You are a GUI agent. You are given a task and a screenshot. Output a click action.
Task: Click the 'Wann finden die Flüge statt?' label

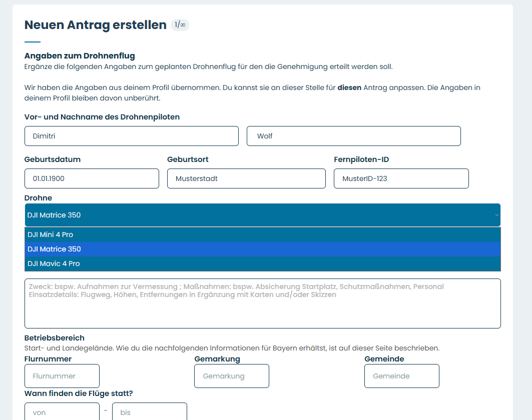pos(79,393)
